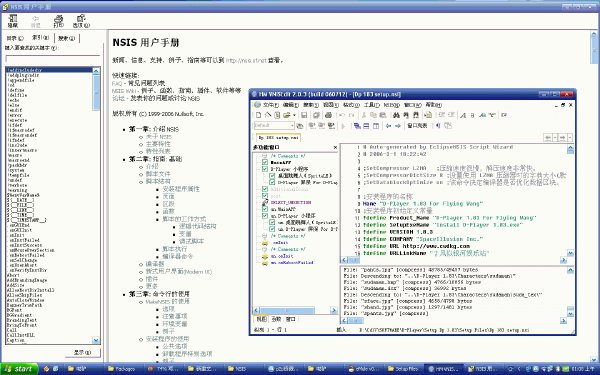600x375 pixels.
Task: Toggle the MainAPP section checkbox
Action: (265, 162)
